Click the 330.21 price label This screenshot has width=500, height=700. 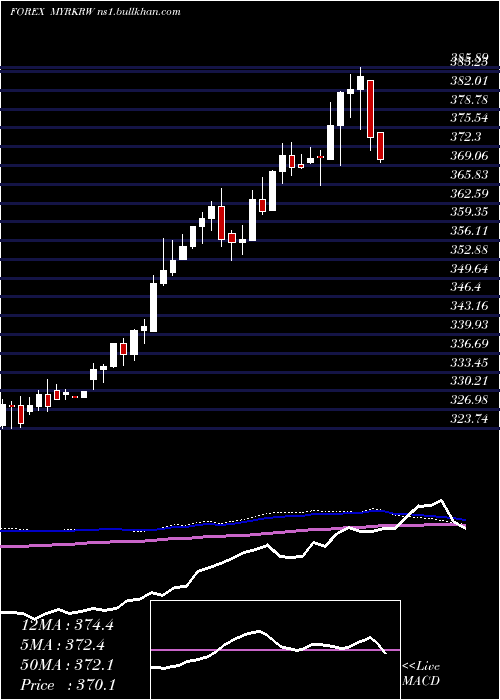tap(468, 381)
